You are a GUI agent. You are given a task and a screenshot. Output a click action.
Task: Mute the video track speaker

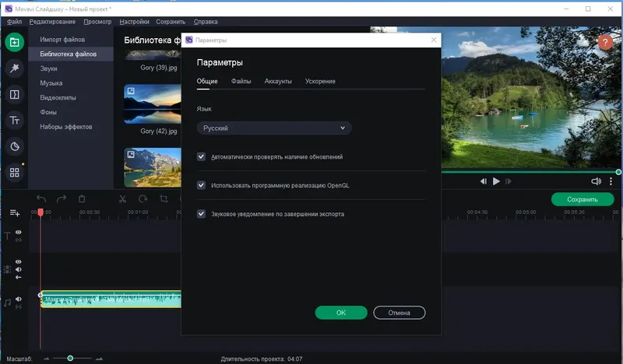18,270
